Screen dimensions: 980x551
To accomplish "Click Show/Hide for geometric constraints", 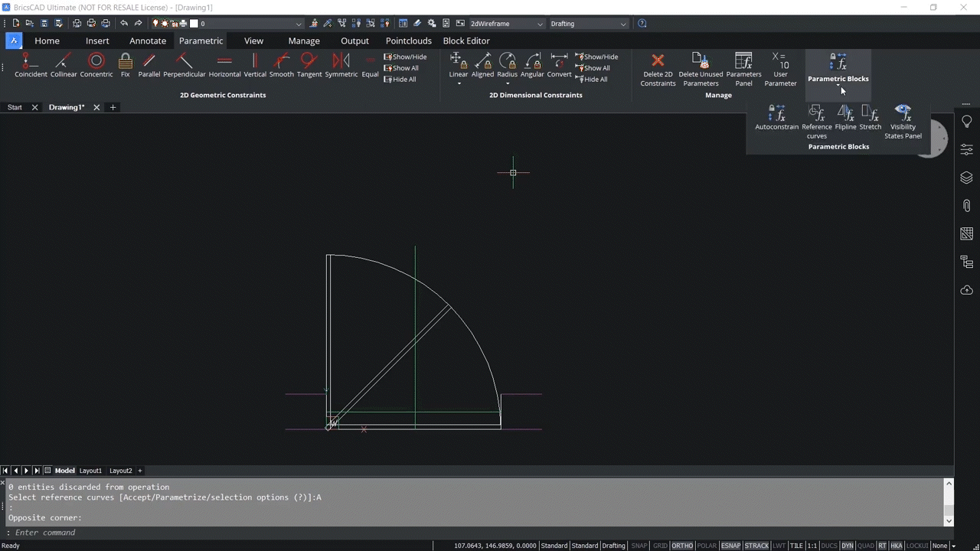I will pyautogui.click(x=406, y=57).
